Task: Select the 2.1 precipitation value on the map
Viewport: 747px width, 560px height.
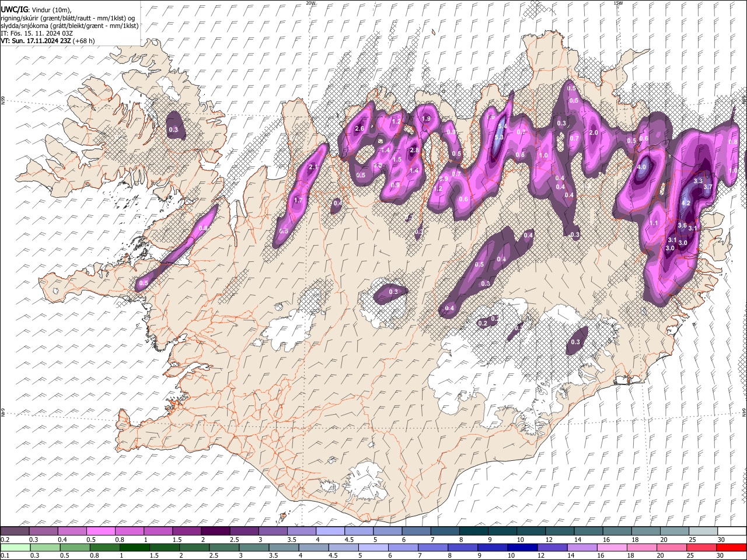Action: pyautogui.click(x=313, y=167)
